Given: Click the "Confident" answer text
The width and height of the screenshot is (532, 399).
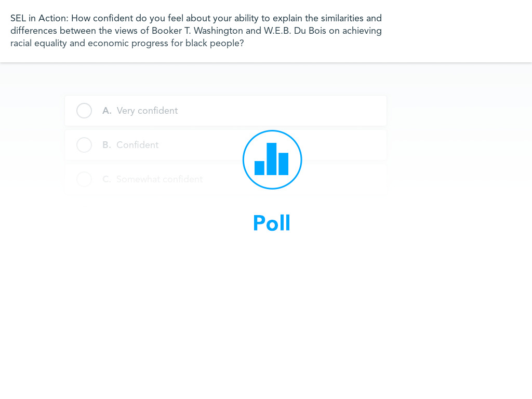Looking at the screenshot, I should click(137, 145).
